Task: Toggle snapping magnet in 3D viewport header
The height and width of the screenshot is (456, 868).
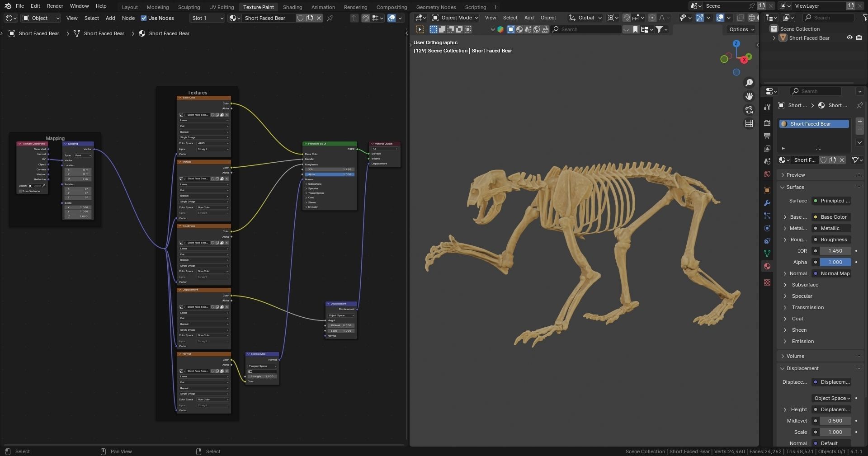Action: click(x=626, y=18)
